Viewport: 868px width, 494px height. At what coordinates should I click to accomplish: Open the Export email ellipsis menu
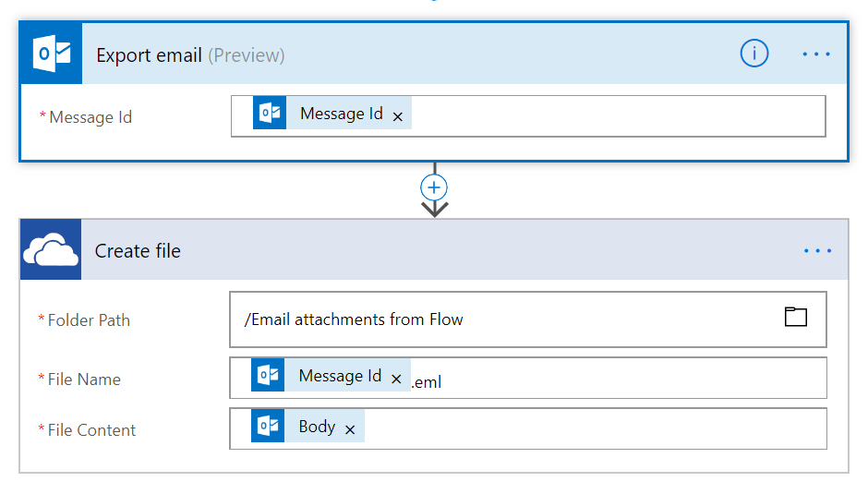816,54
